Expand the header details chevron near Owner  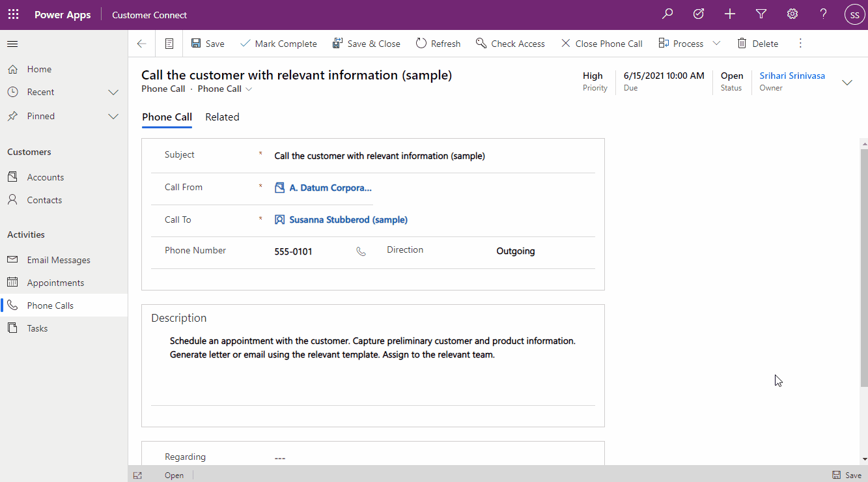(x=847, y=83)
